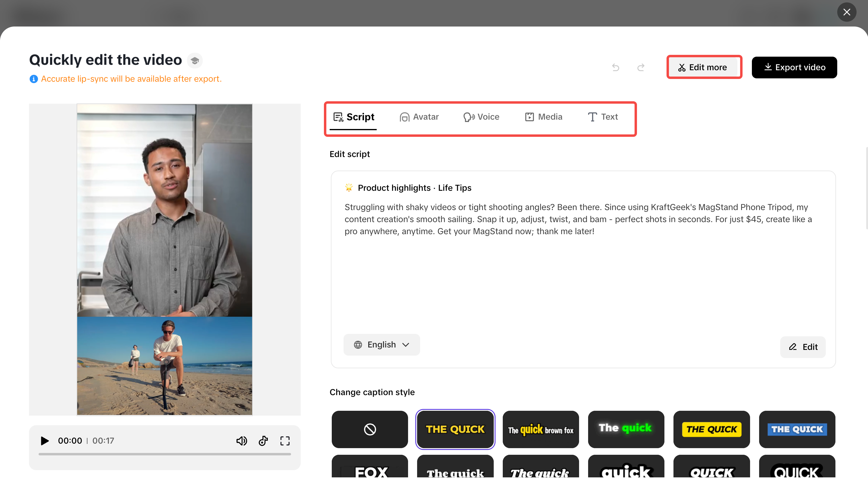Click the tutorial icon beside the title
The image size is (868, 484).
tap(195, 60)
